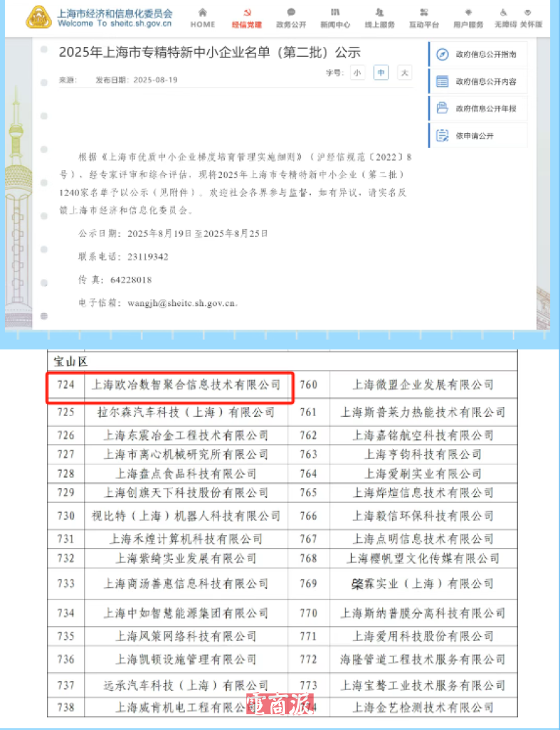The height and width of the screenshot is (730, 560).
Task: Select cell 上海宝骜工业技术服务有限公司
Action: (x=423, y=685)
